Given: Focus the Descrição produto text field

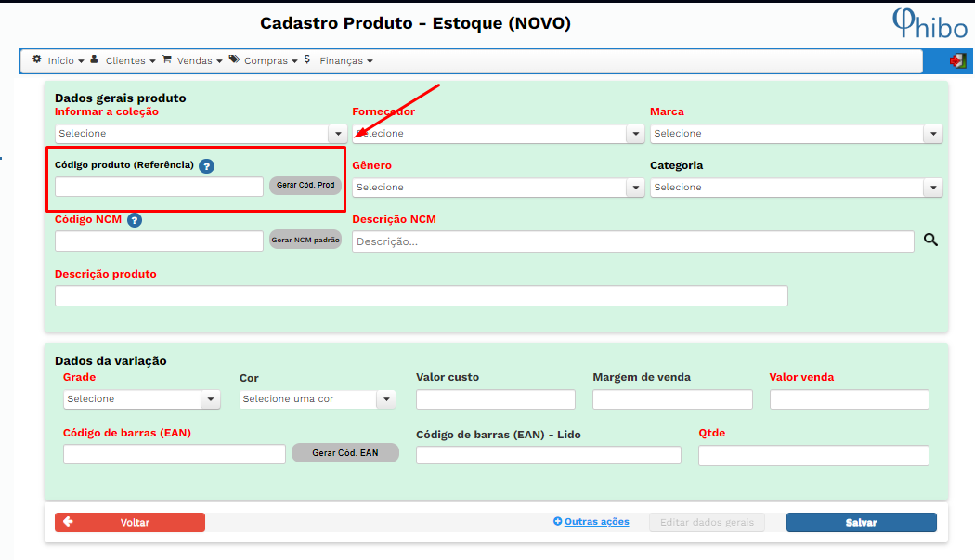Looking at the screenshot, I should tap(421, 296).
